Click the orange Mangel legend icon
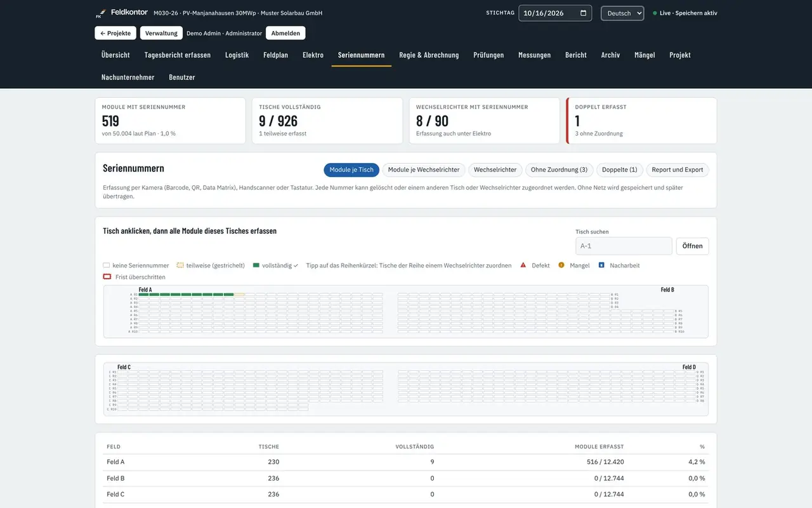Screen dimensions: 812x508 (561, 265)
